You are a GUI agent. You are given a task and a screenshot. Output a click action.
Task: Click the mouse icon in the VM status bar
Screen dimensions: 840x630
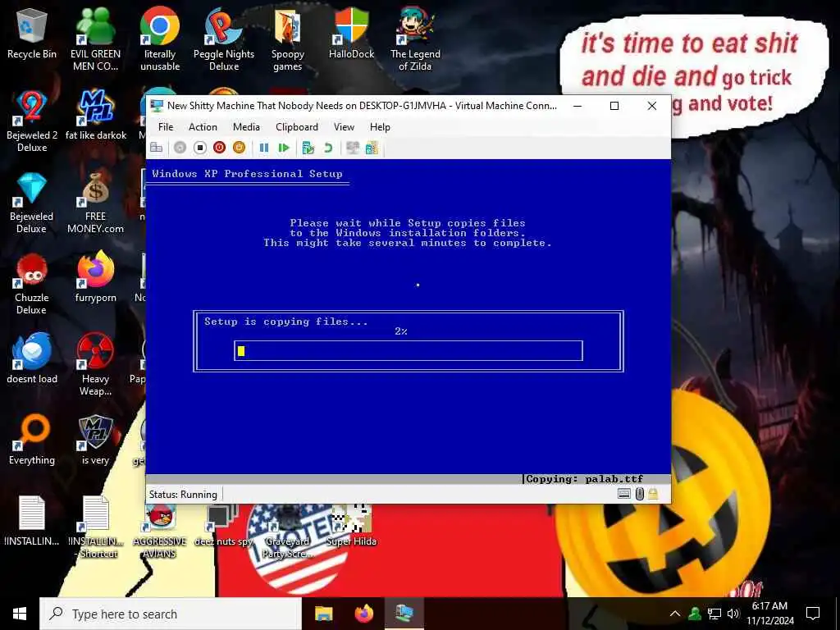pyautogui.click(x=639, y=494)
